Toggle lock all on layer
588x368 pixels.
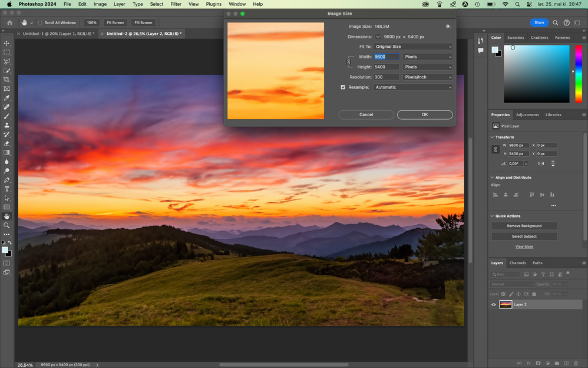point(534,294)
